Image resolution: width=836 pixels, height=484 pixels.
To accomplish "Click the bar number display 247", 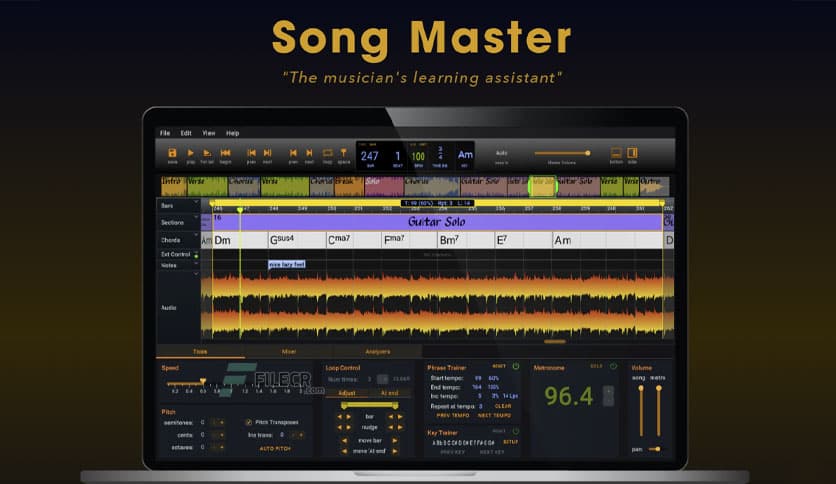I will (x=369, y=156).
